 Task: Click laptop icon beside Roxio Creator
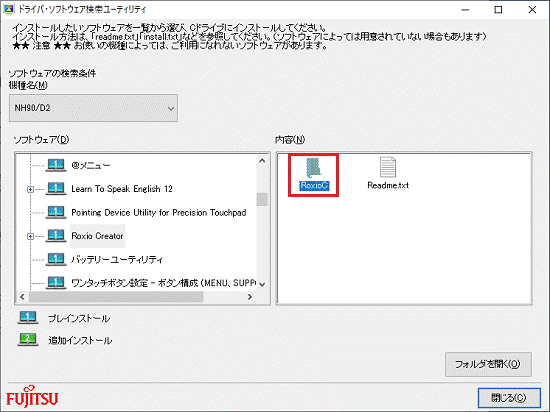click(x=56, y=236)
